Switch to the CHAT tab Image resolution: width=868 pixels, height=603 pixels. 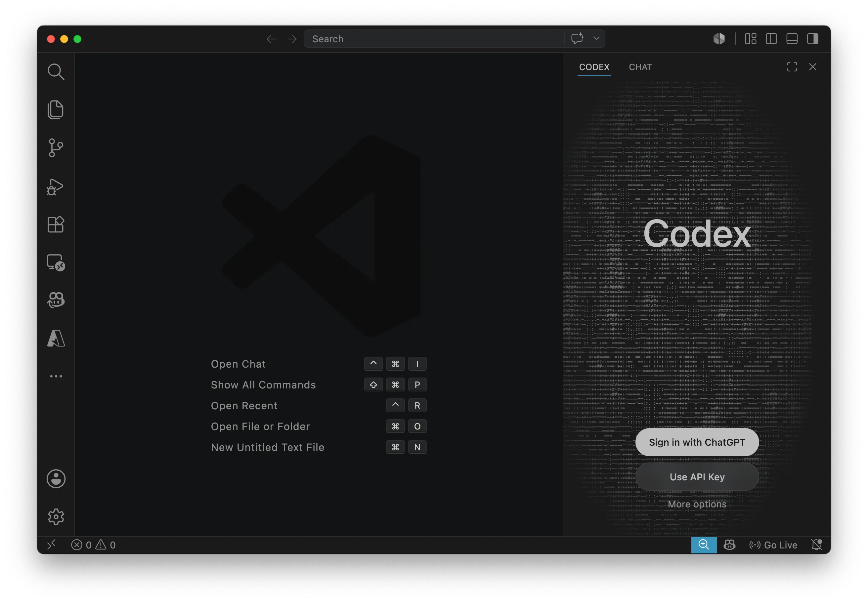coord(640,67)
